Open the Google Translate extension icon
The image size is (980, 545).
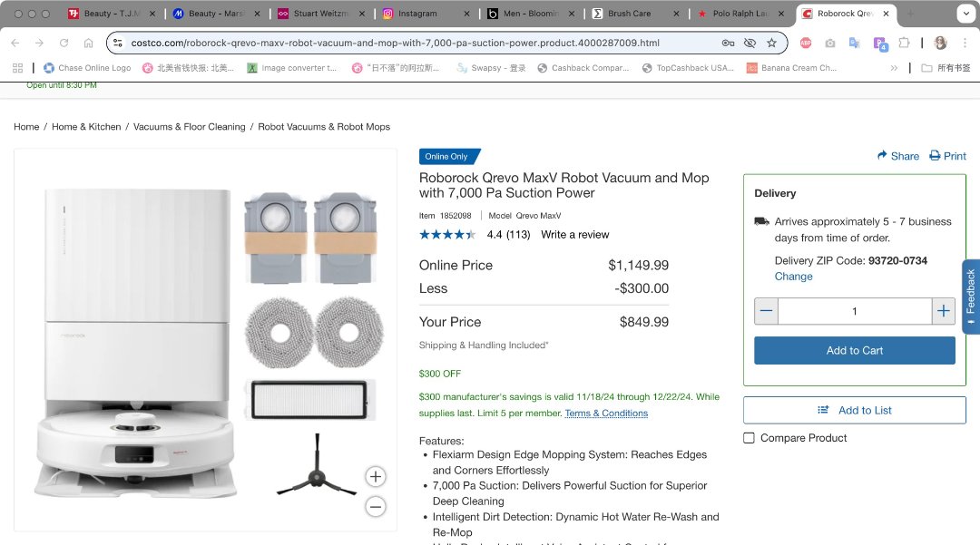click(x=854, y=43)
